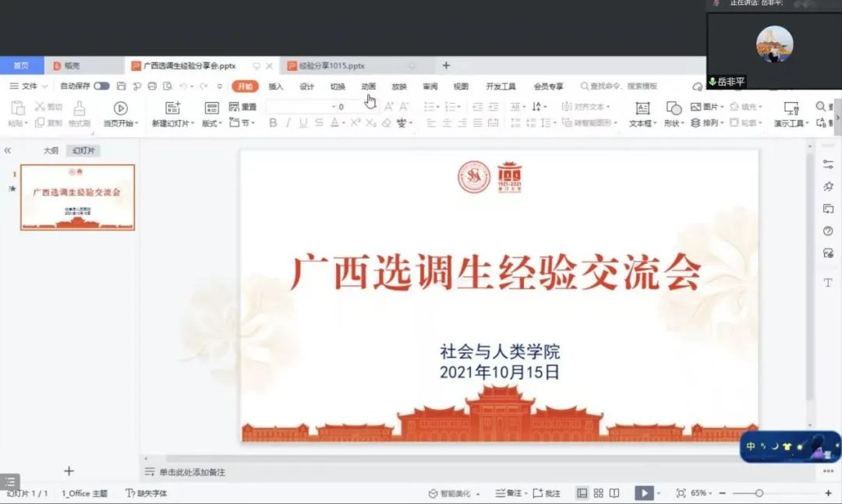
Task: Toggle bold formatting button
Action: point(273,123)
